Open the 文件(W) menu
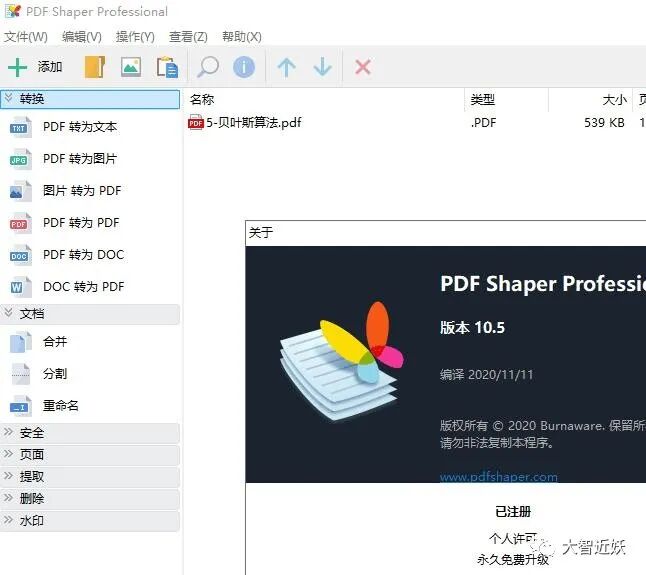The width and height of the screenshot is (646, 575). [26, 37]
